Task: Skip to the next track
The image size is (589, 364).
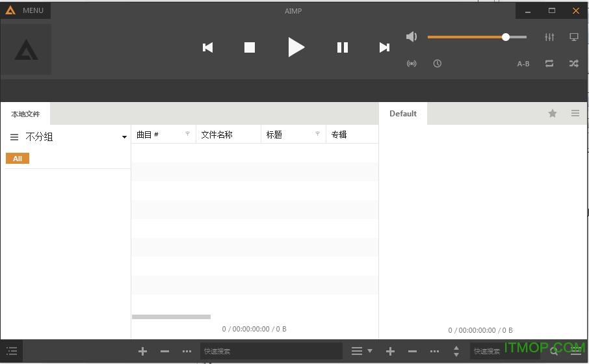Action: [x=384, y=47]
